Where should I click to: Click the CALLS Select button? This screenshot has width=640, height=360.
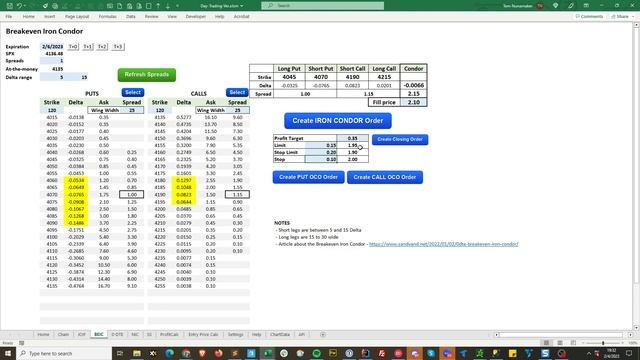(x=237, y=93)
